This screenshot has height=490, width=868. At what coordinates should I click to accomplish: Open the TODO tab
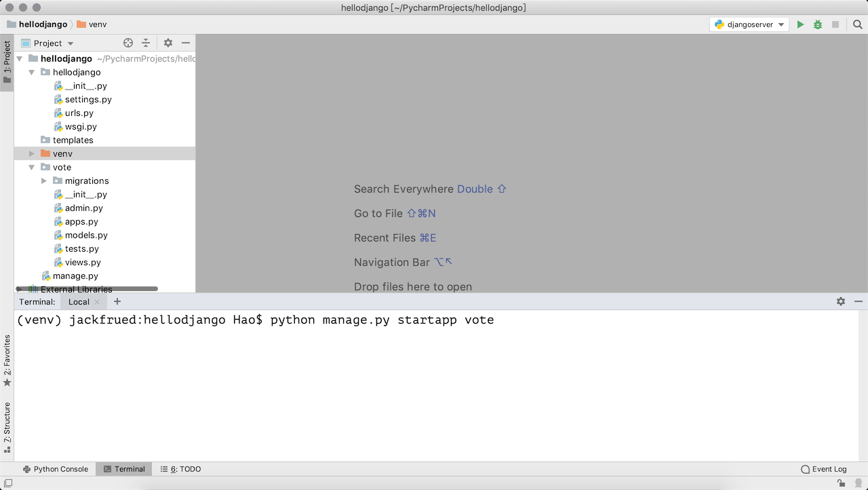coord(180,469)
